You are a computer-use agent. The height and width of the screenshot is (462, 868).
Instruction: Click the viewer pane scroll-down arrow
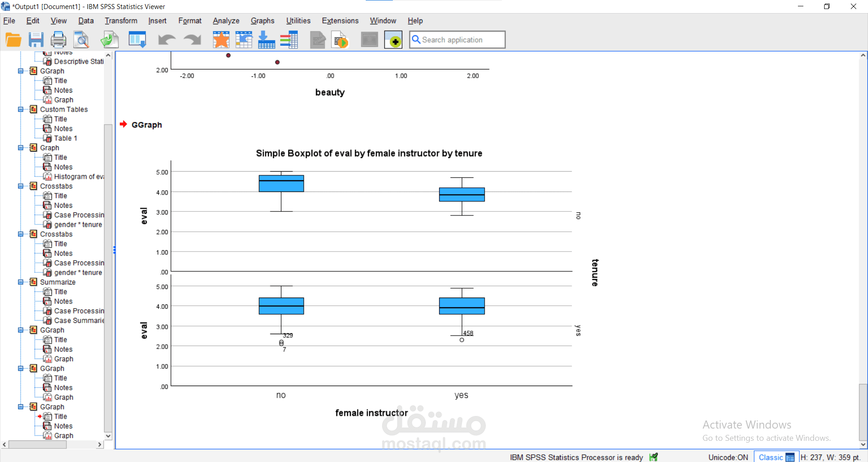(x=863, y=444)
